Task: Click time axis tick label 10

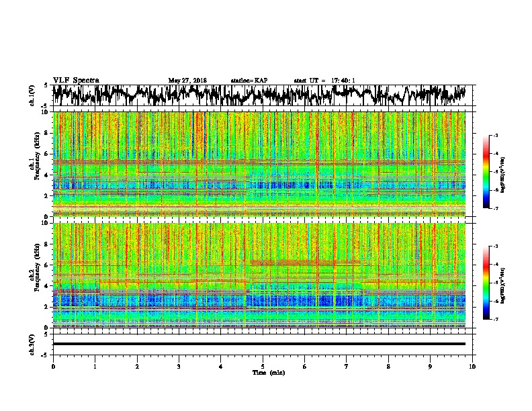Action: pos(472,367)
